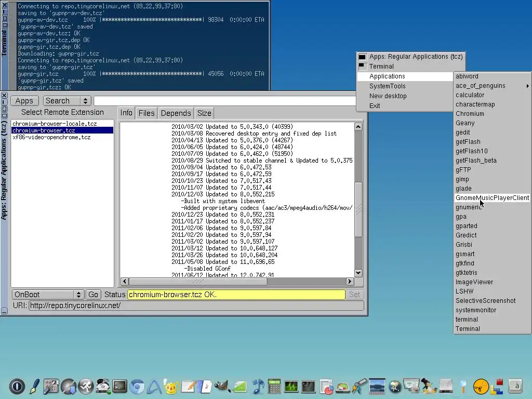Screen dimensions: 532x399
Task: Open the Glade green ruler dock icon
Action: [x=240, y=386]
